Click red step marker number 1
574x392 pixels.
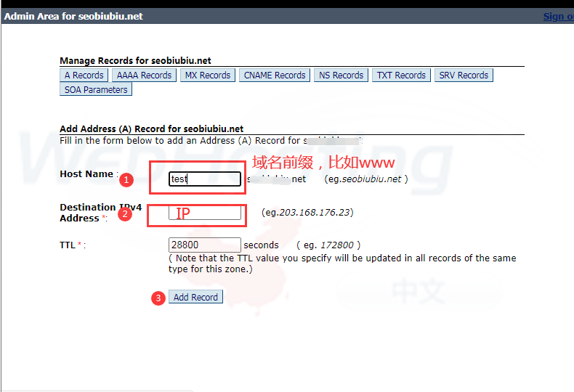coord(126,179)
